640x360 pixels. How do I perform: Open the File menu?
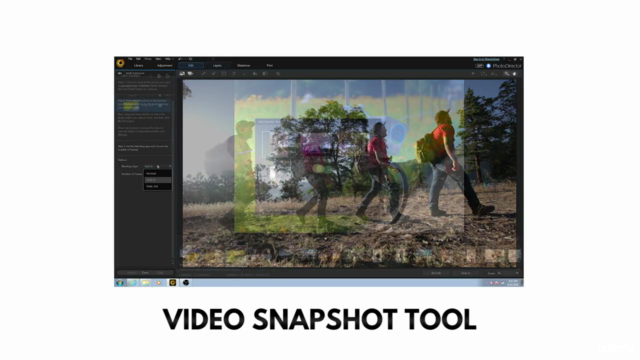click(x=130, y=59)
